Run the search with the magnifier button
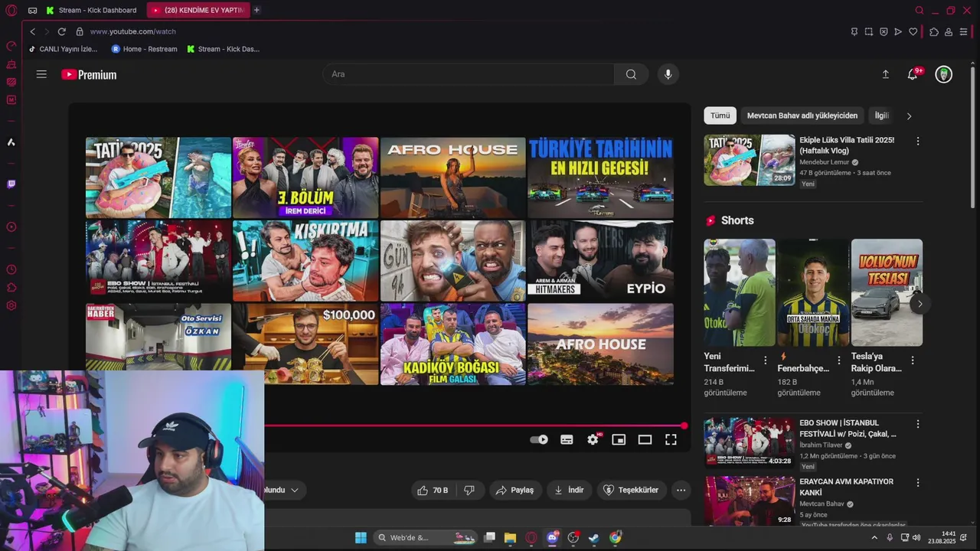This screenshot has width=980, height=551. coord(631,74)
